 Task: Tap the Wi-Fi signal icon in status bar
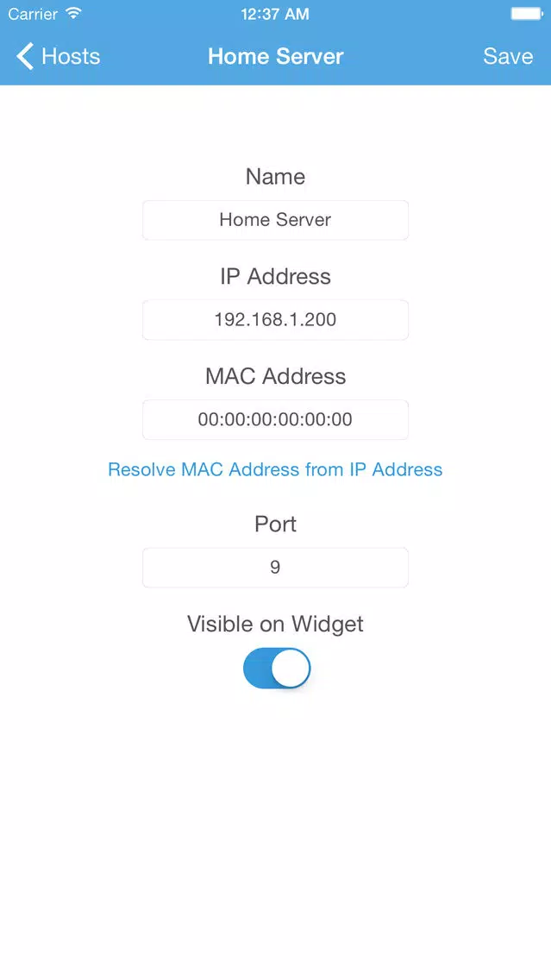73,14
